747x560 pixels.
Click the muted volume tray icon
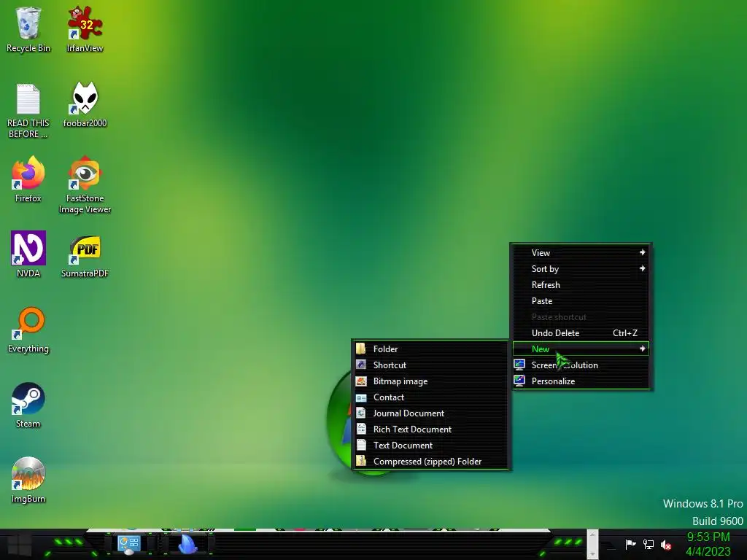click(666, 544)
